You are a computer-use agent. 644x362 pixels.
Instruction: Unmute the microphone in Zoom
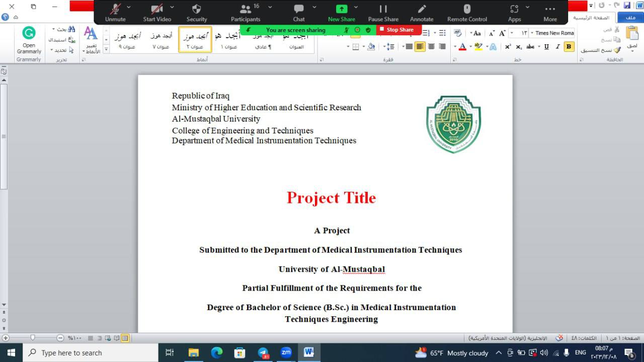[x=115, y=13]
